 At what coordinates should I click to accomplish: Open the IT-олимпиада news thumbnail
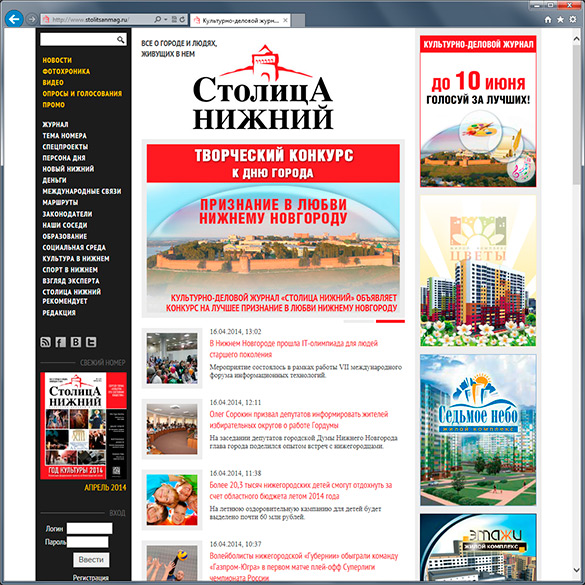click(x=172, y=358)
